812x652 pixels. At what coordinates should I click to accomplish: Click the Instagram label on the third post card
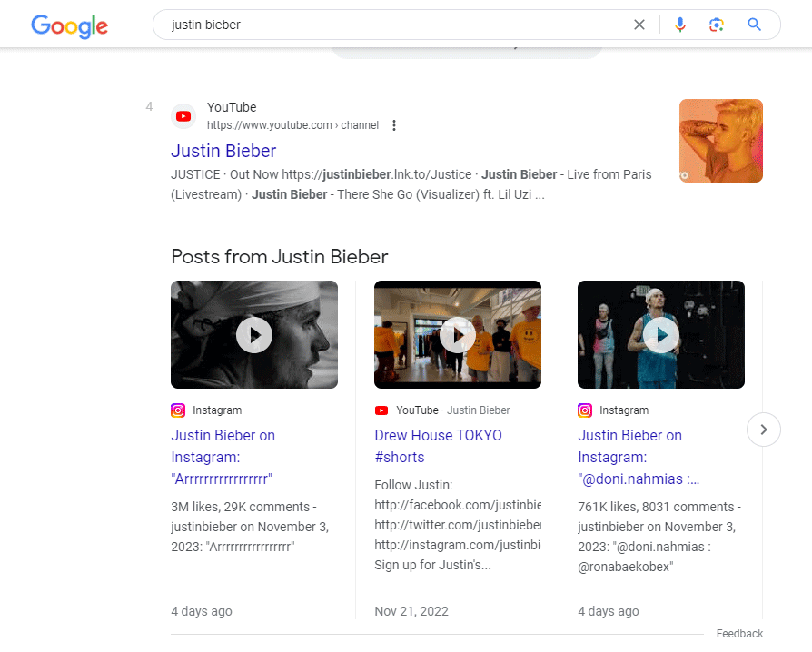[624, 410]
